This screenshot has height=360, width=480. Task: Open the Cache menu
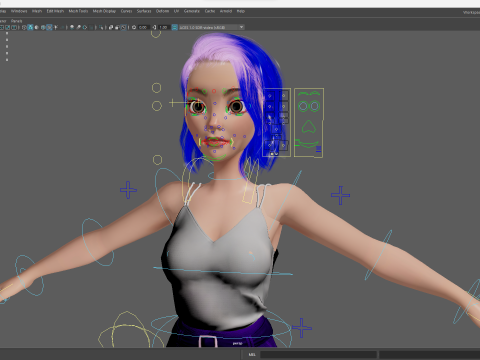[210, 11]
